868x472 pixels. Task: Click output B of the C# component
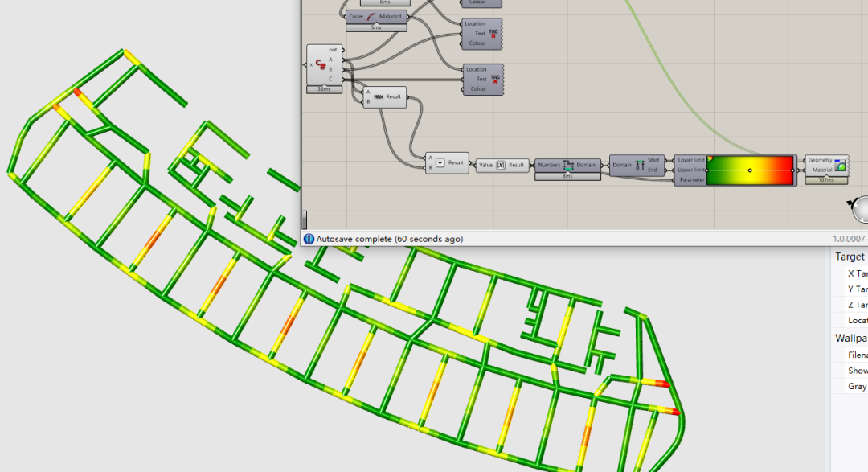331,69
